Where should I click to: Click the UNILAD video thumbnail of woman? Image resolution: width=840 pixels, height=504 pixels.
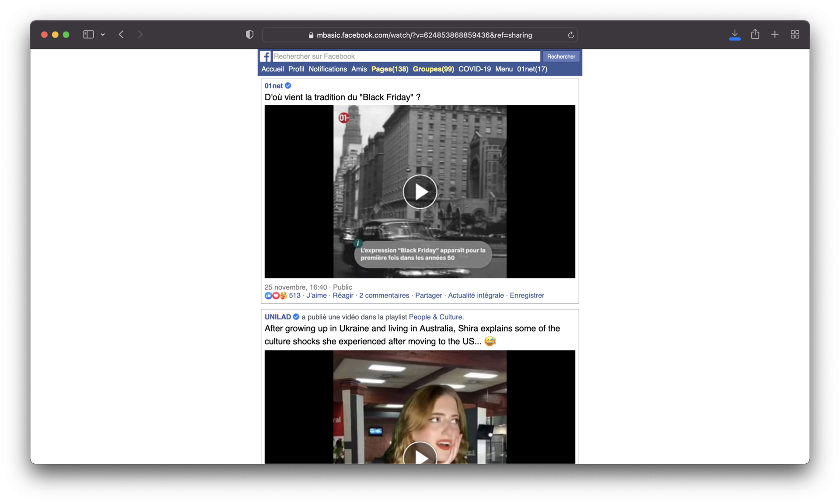click(420, 407)
